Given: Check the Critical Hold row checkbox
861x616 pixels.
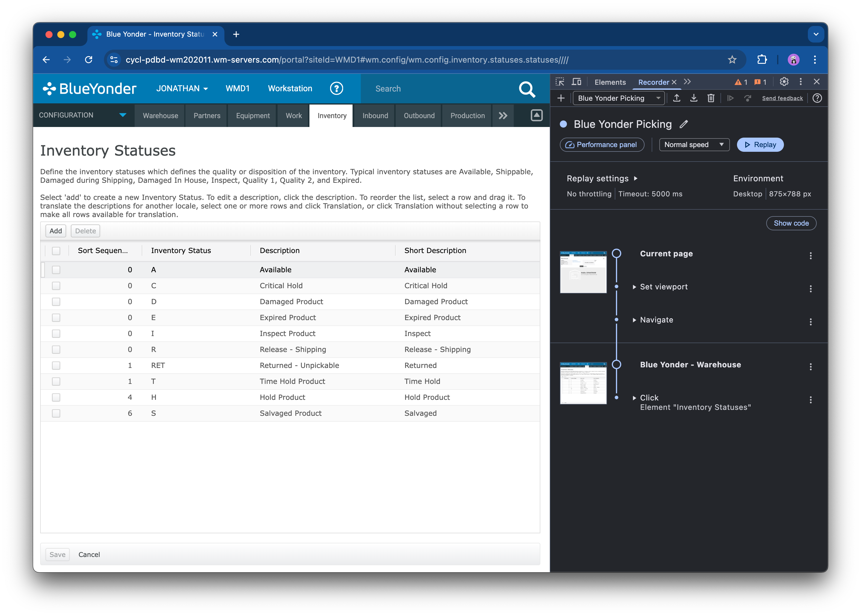Looking at the screenshot, I should coord(56,286).
